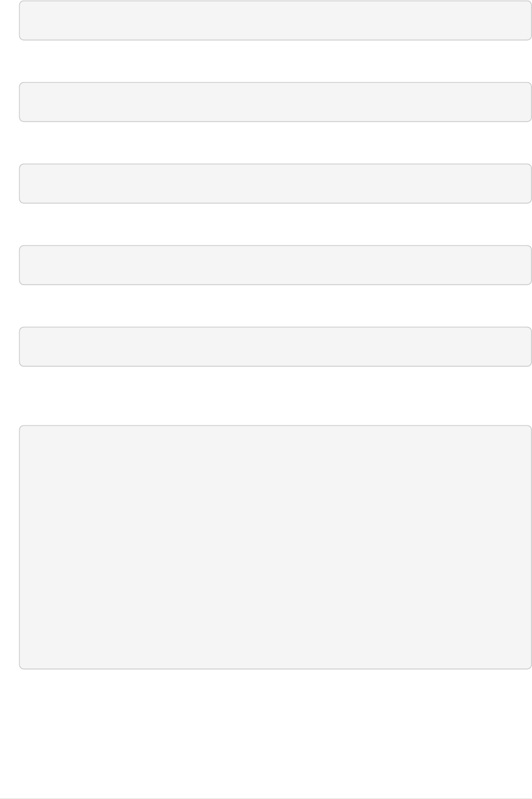This screenshot has width=532, height=799.
Task: Click inside the fourth empty gray box
Action: pyautogui.click(x=275, y=265)
